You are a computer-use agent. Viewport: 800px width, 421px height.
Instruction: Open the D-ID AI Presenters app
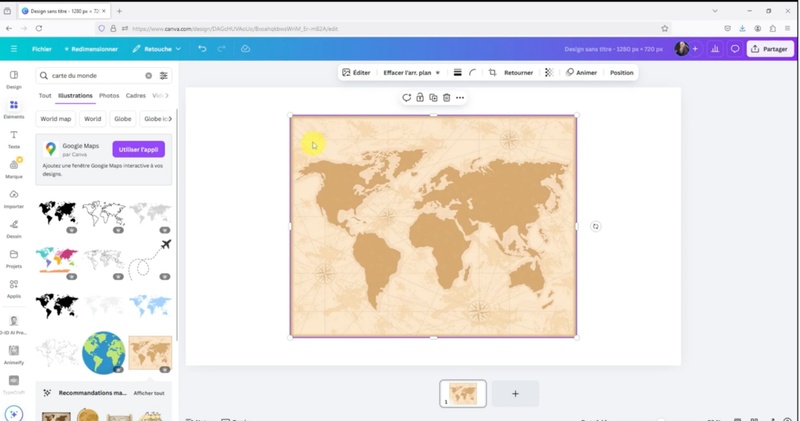pos(14,325)
